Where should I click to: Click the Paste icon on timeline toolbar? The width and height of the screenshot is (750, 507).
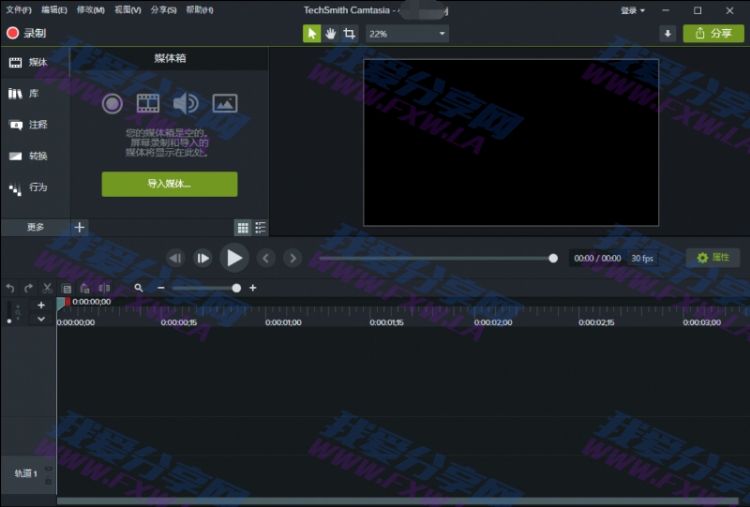point(85,288)
